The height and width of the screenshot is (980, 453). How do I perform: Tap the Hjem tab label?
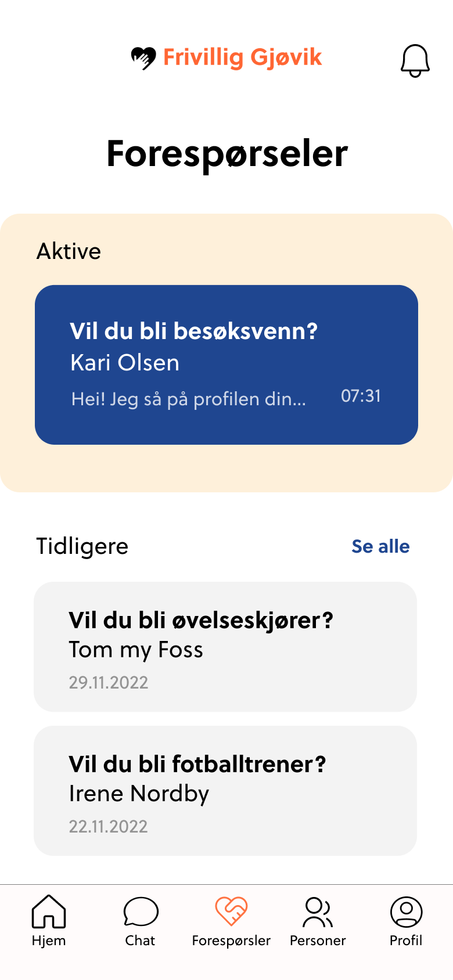(49, 941)
